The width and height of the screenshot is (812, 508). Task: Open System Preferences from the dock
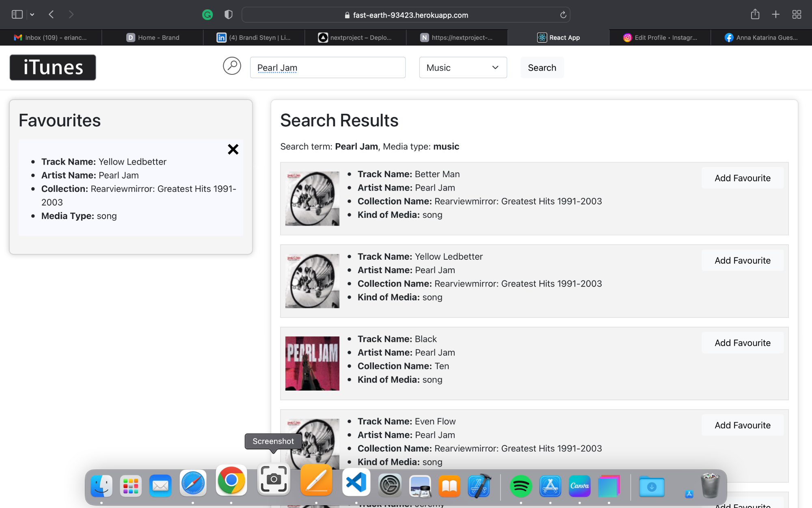[390, 485]
